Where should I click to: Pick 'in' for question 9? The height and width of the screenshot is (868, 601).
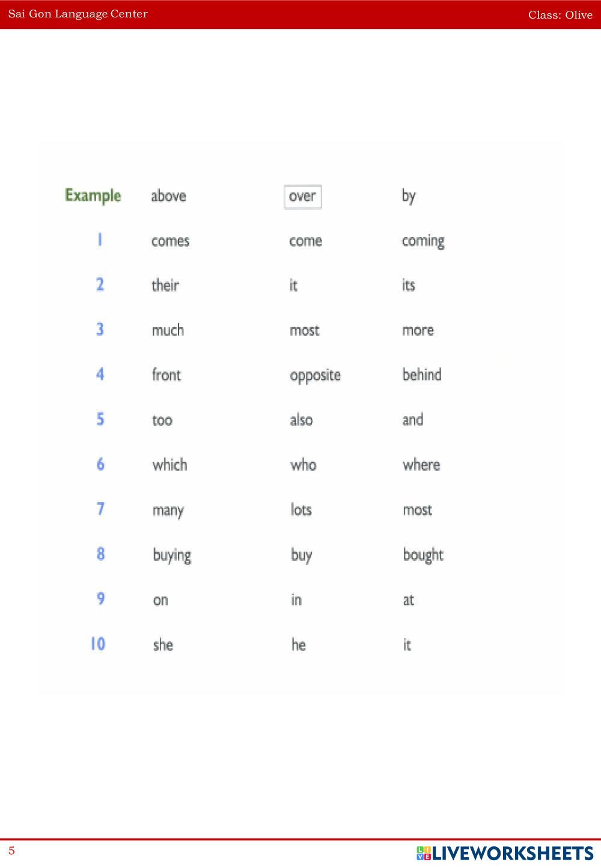[296, 600]
